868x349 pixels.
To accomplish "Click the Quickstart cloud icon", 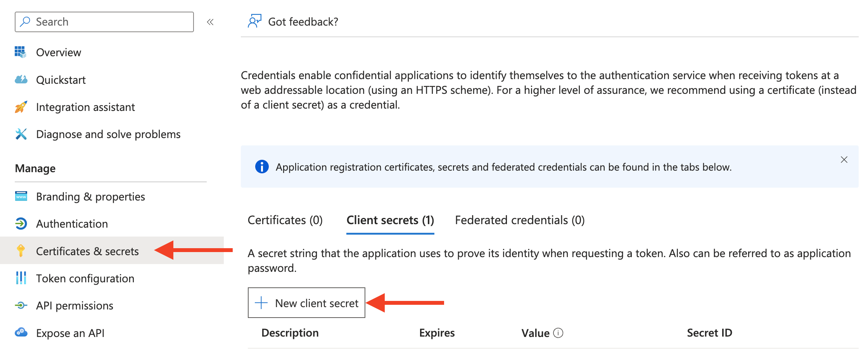I will click(21, 79).
